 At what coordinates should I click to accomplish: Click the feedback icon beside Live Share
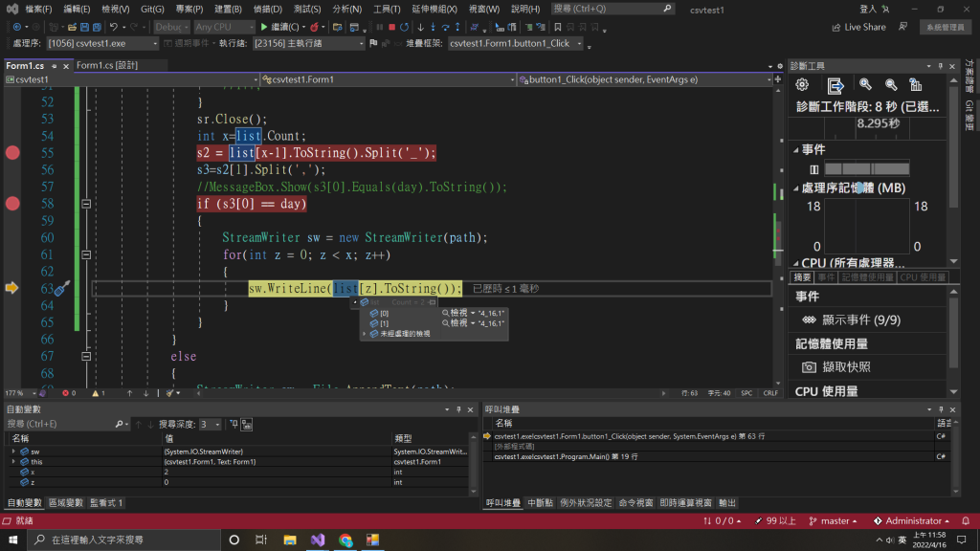[903, 27]
